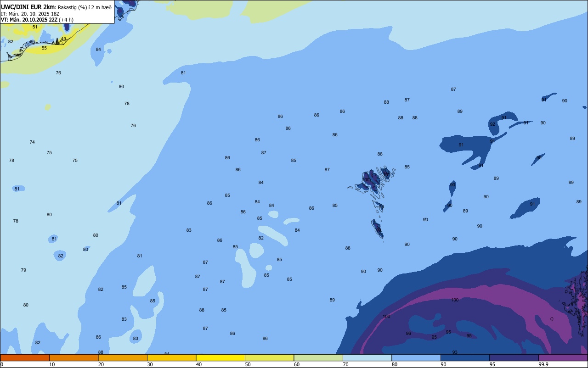Click the legend scale's '40' tick label

pyautogui.click(x=199, y=364)
